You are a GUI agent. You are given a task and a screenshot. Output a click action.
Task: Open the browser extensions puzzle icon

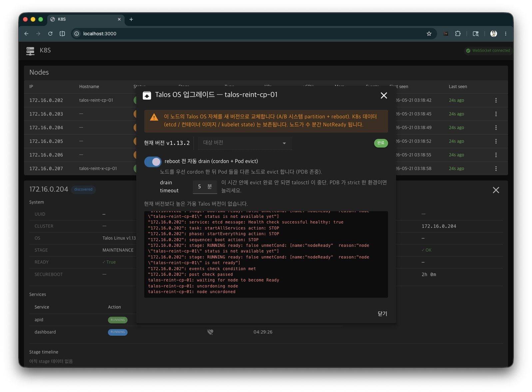(x=458, y=34)
